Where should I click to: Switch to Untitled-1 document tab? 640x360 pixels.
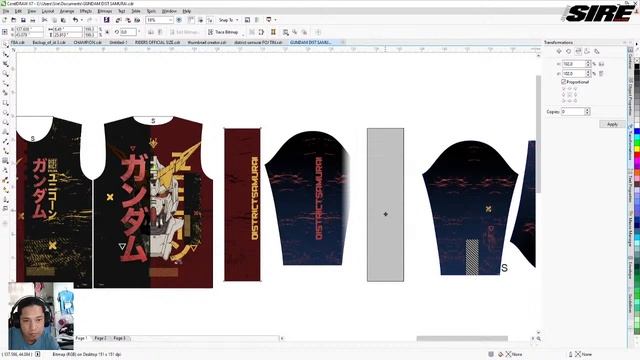point(118,42)
